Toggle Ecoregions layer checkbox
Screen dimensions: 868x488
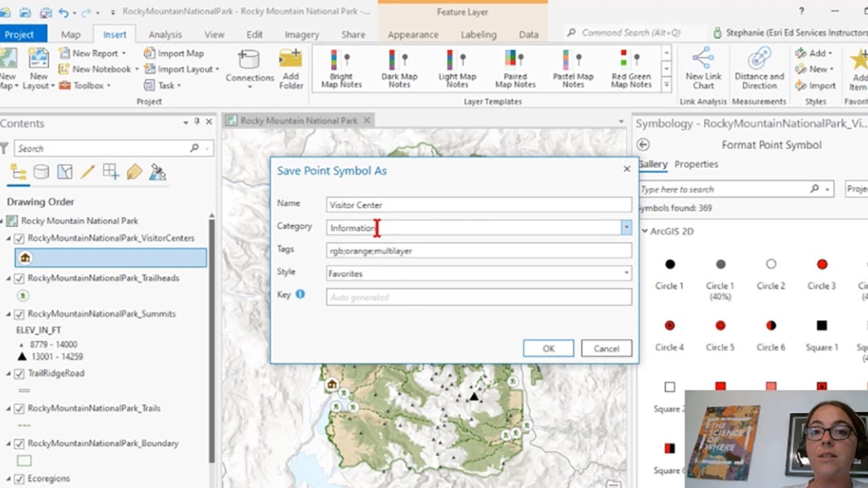click(x=19, y=479)
